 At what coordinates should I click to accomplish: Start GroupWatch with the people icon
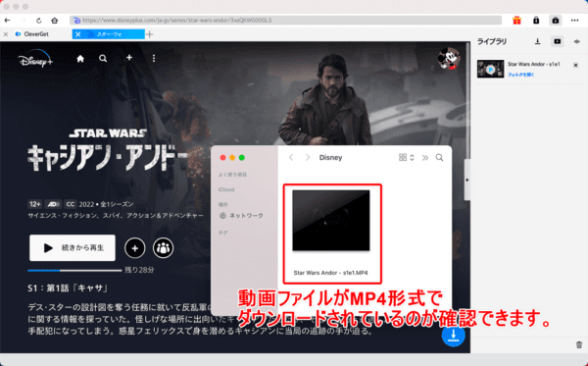163,248
